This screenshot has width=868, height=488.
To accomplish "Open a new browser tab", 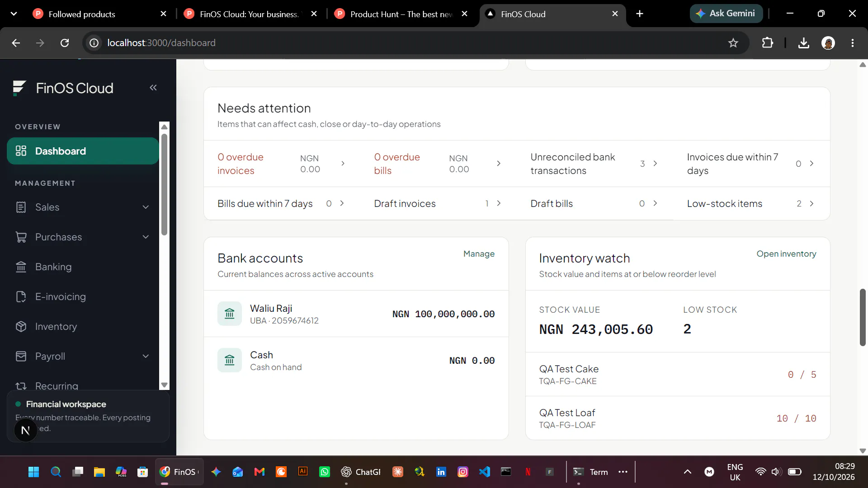I will pyautogui.click(x=640, y=14).
